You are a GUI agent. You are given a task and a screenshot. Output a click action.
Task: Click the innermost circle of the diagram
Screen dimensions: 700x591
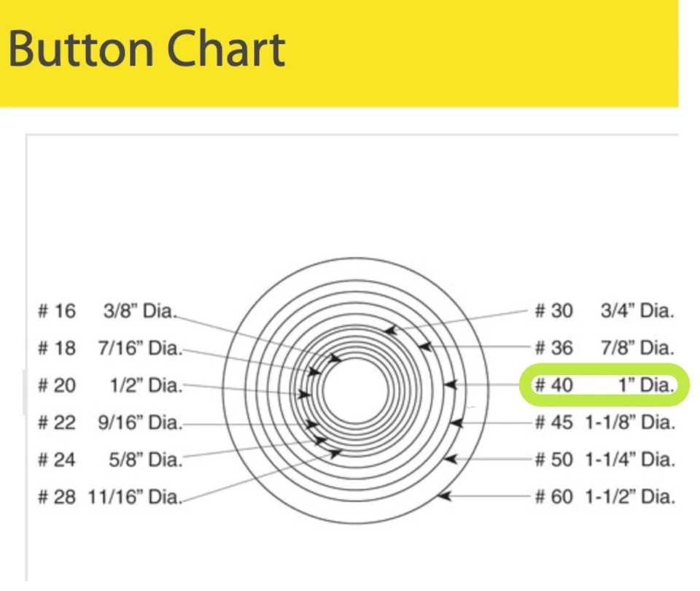(356, 391)
